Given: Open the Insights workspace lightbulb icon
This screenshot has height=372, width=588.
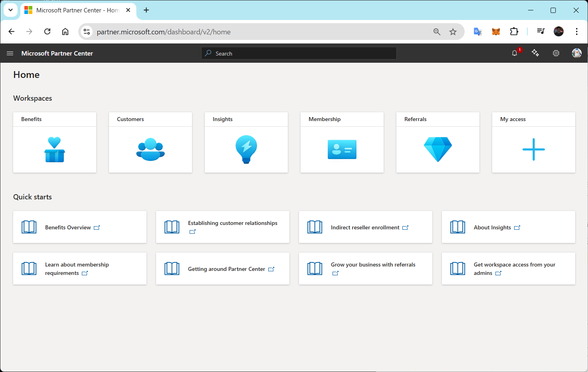Looking at the screenshot, I should pos(246,149).
